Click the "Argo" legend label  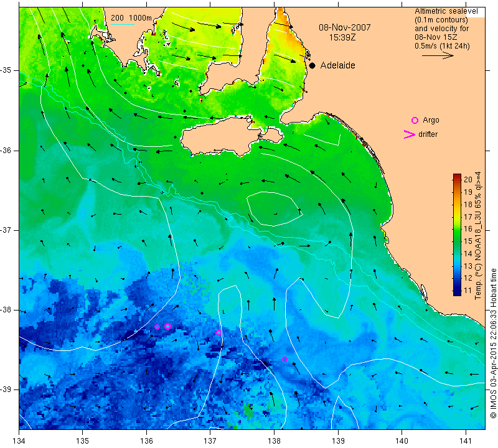tap(431, 120)
